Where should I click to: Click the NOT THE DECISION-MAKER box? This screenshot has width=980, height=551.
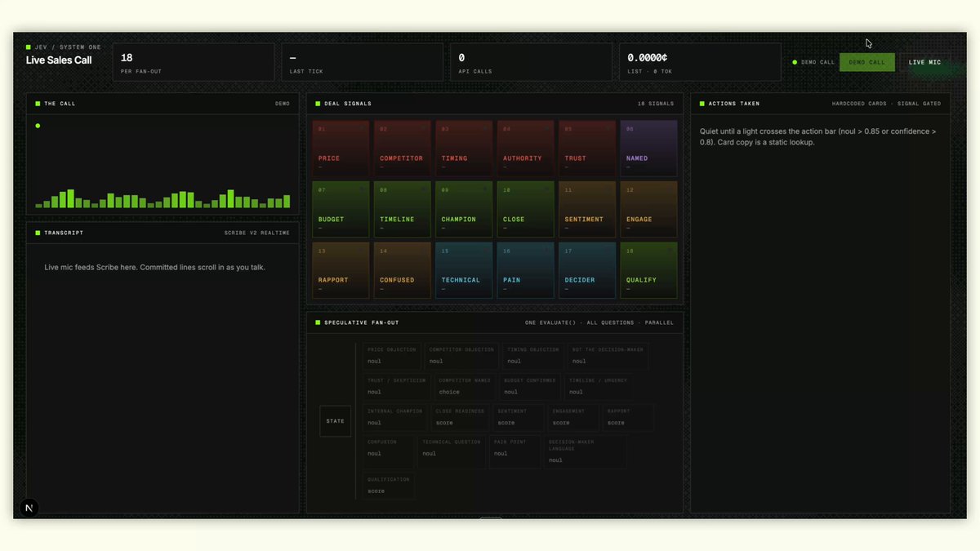tap(608, 356)
